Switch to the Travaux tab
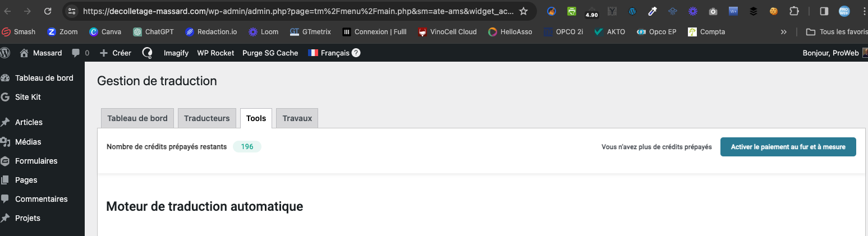 [x=297, y=118]
